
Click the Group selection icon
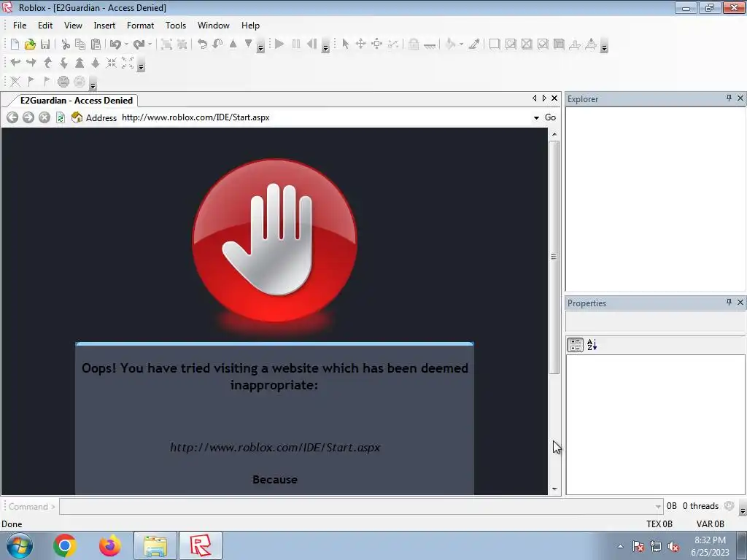(166, 44)
